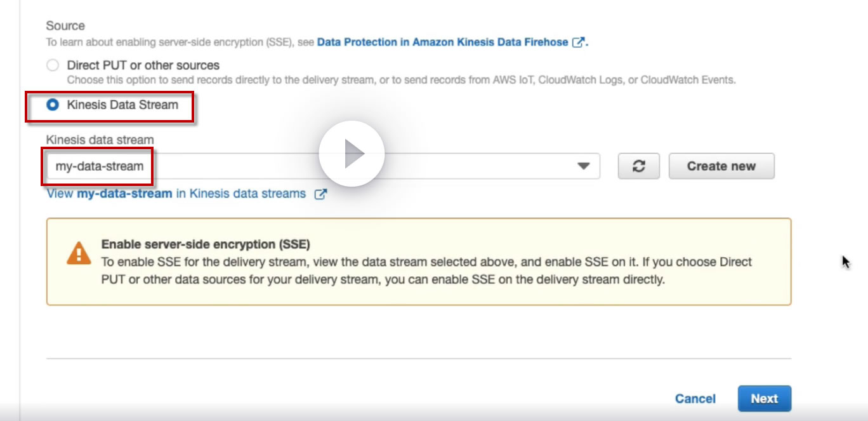Open Data Protection in Kinesis Data Firehose link
The image size is (868, 421).
442,43
